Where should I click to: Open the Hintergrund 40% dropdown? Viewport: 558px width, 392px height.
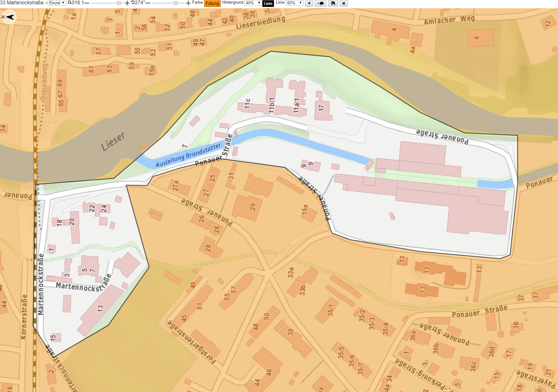point(253,3)
